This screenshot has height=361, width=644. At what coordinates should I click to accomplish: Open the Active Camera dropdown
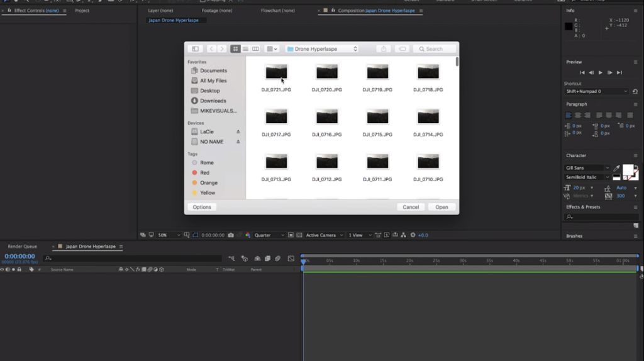click(x=325, y=235)
